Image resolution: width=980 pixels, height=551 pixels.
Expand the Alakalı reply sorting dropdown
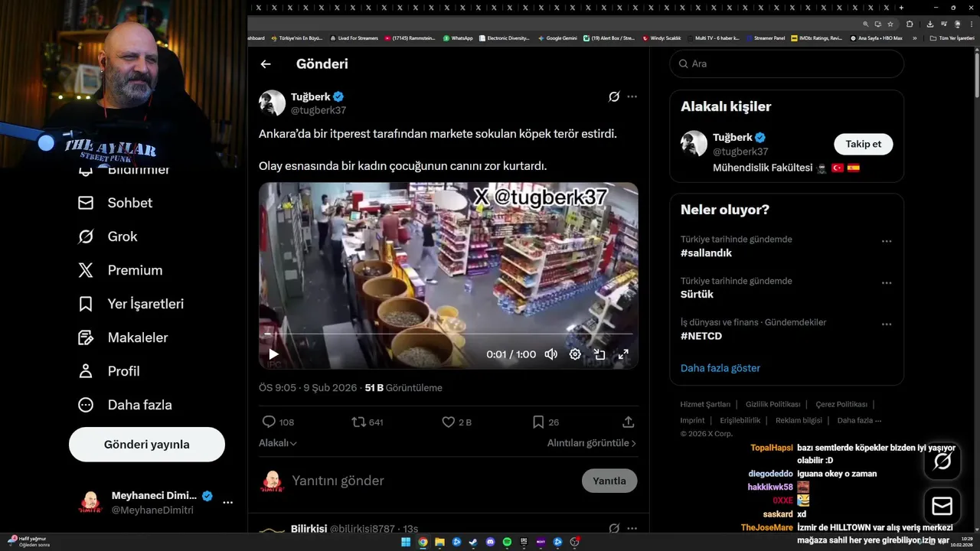pos(278,443)
